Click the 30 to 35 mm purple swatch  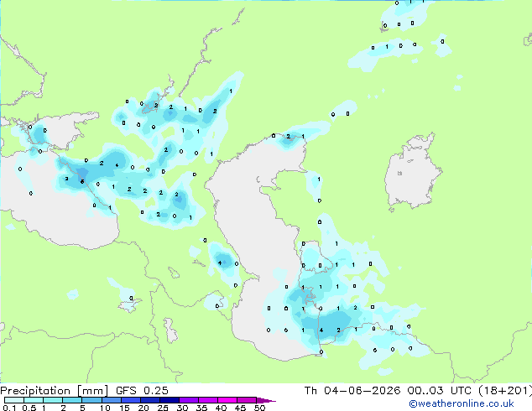pos(189,400)
